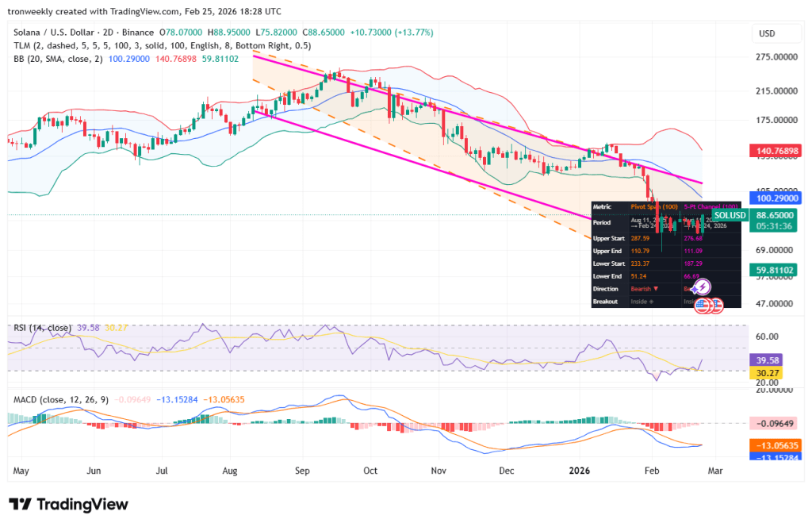Image resolution: width=812 pixels, height=527 pixels.
Task: Click the green 59.81102 lower band label
Action: pyautogui.click(x=775, y=270)
